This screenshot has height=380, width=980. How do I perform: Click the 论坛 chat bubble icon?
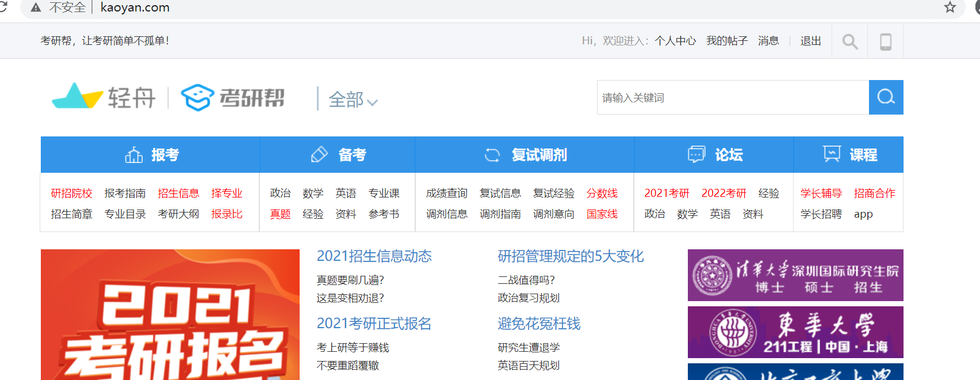pyautogui.click(x=696, y=154)
